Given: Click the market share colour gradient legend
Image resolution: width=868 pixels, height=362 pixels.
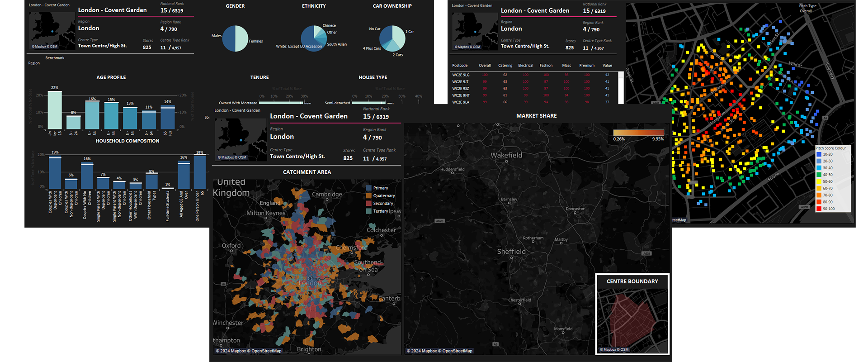Looking at the screenshot, I should [638, 133].
